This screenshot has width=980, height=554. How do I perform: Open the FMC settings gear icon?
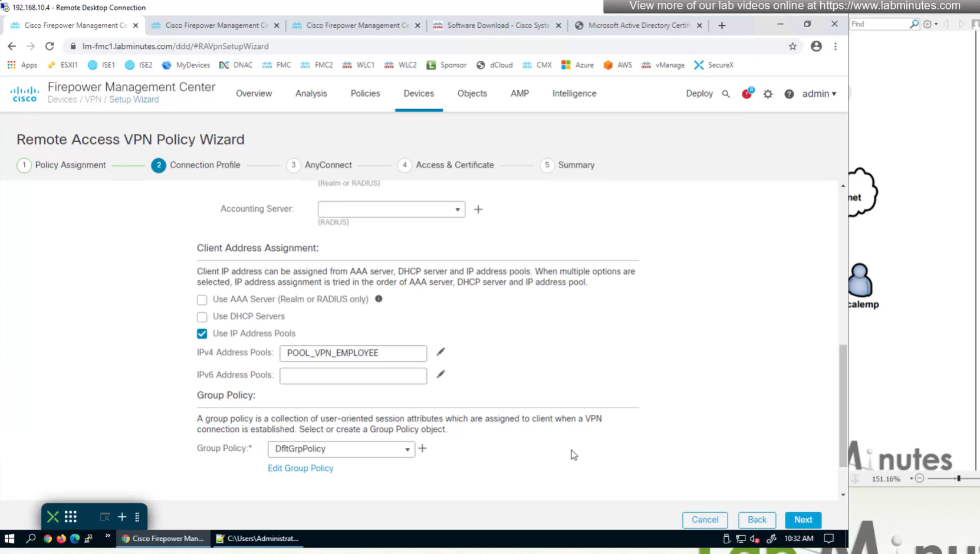click(x=768, y=94)
